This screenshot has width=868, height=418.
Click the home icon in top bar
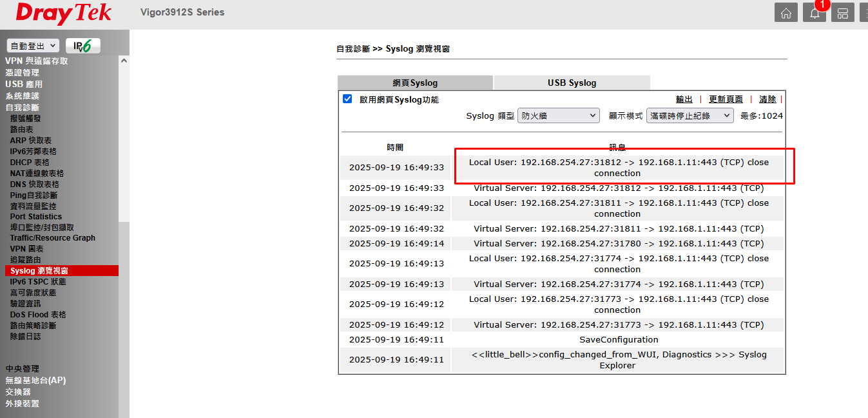pos(786,13)
